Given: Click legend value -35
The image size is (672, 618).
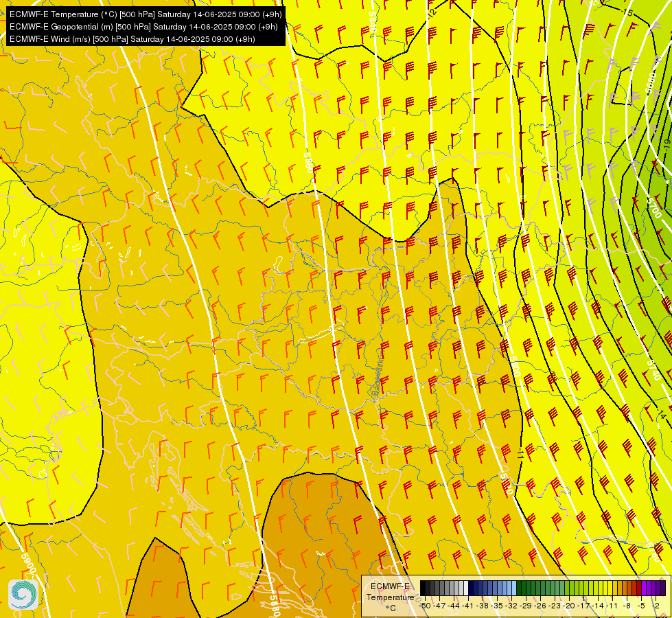Looking at the screenshot, I should tap(497, 606).
